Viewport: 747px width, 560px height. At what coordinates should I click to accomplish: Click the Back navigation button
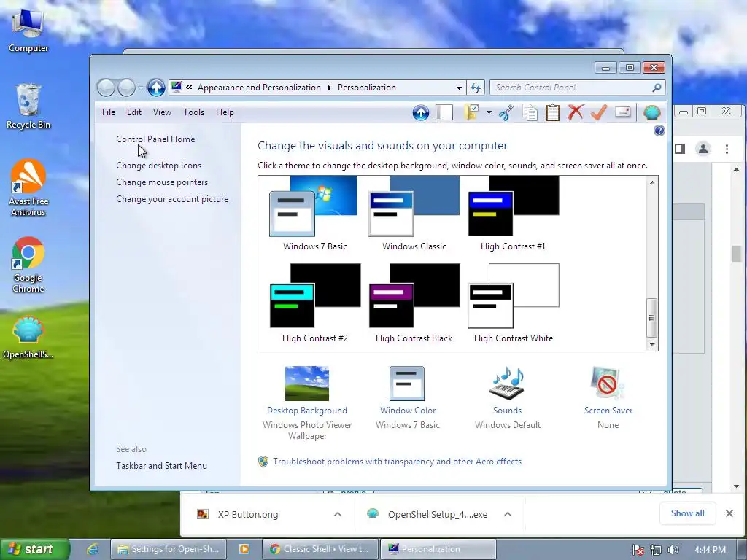click(106, 87)
